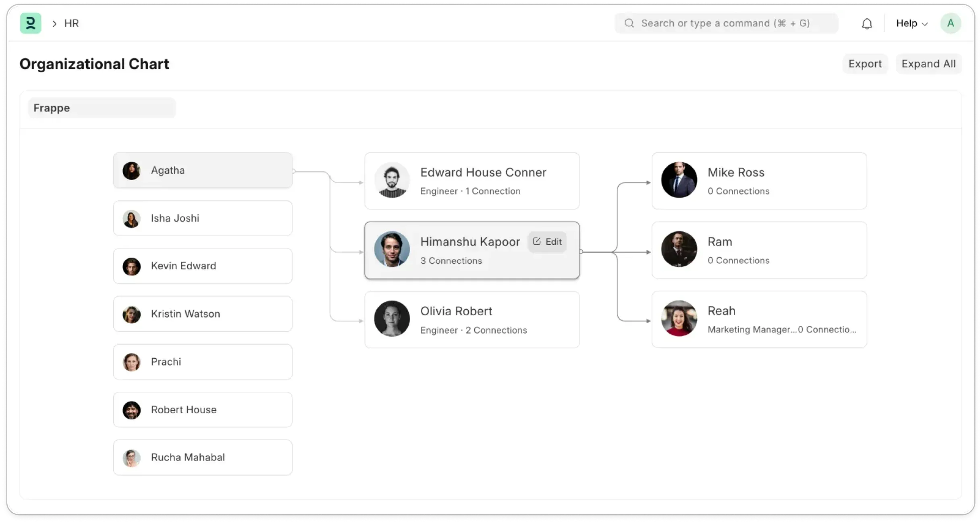Click Edward House Conner's profile photo
This screenshot has height=522, width=980.
click(392, 180)
